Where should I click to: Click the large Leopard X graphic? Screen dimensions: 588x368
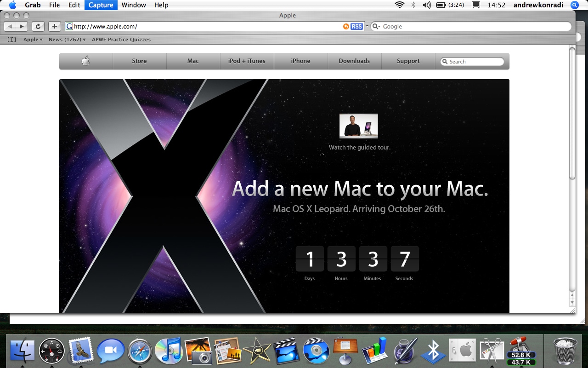tap(164, 196)
